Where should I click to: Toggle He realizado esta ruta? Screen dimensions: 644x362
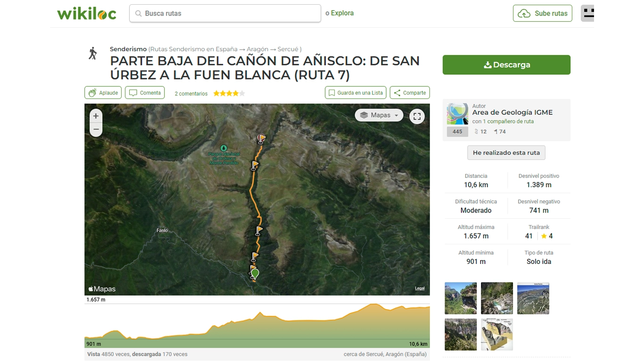coord(506,153)
